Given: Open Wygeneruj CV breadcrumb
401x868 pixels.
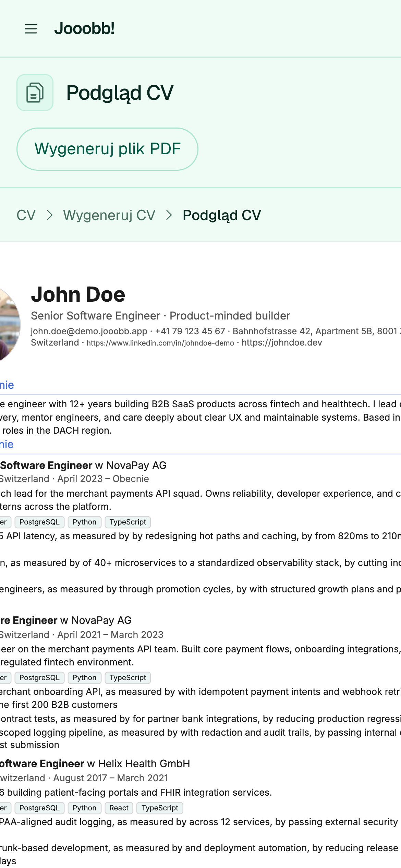Looking at the screenshot, I should pyautogui.click(x=109, y=215).
